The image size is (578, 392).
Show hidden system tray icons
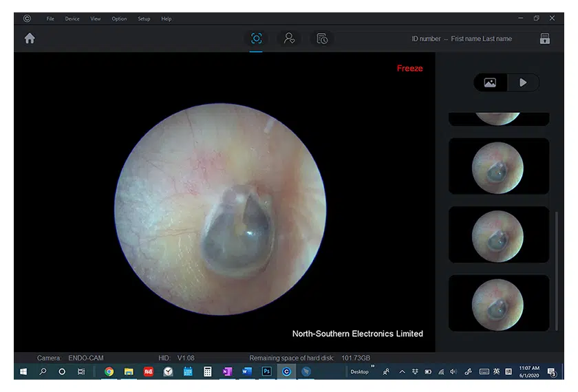[402, 371]
